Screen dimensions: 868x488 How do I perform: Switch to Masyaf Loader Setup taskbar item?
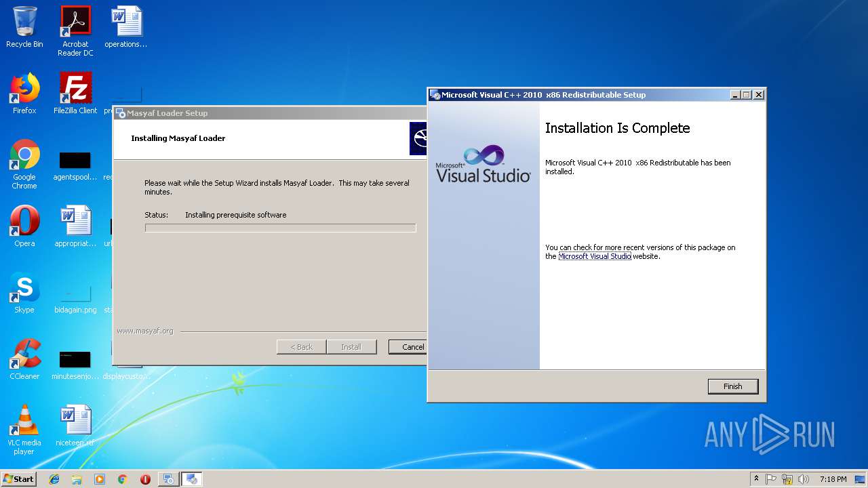pyautogui.click(x=168, y=479)
